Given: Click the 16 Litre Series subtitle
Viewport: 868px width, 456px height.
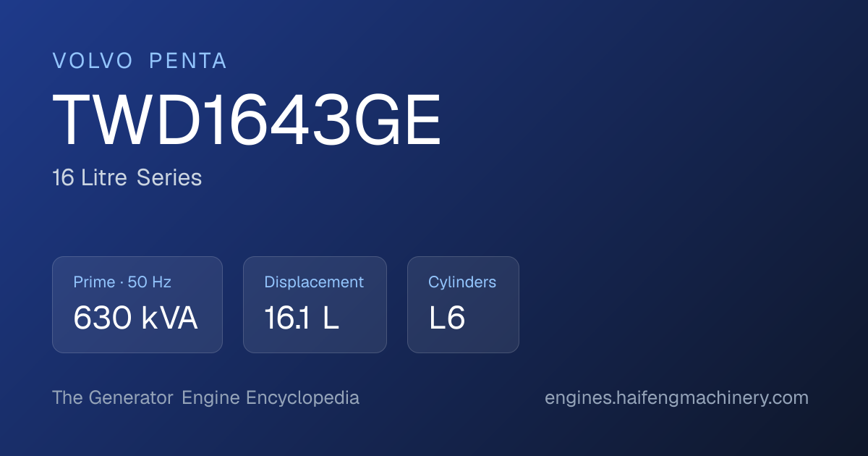Looking at the screenshot, I should [x=127, y=178].
